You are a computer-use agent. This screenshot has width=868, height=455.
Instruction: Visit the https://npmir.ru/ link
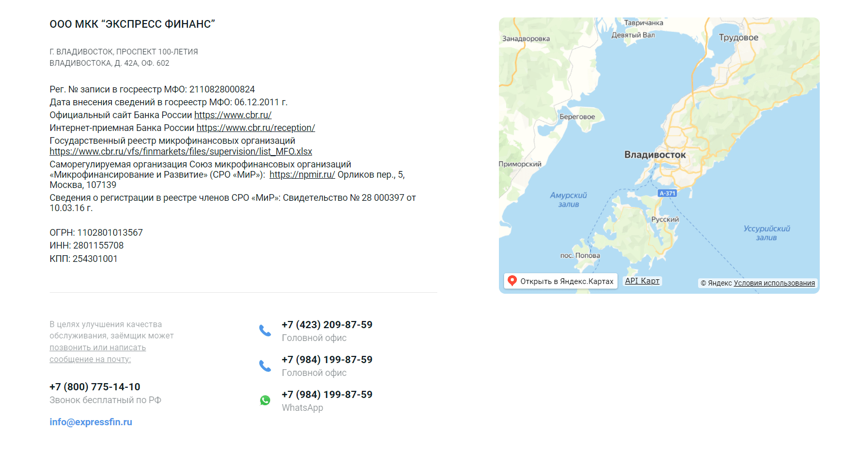point(302,175)
